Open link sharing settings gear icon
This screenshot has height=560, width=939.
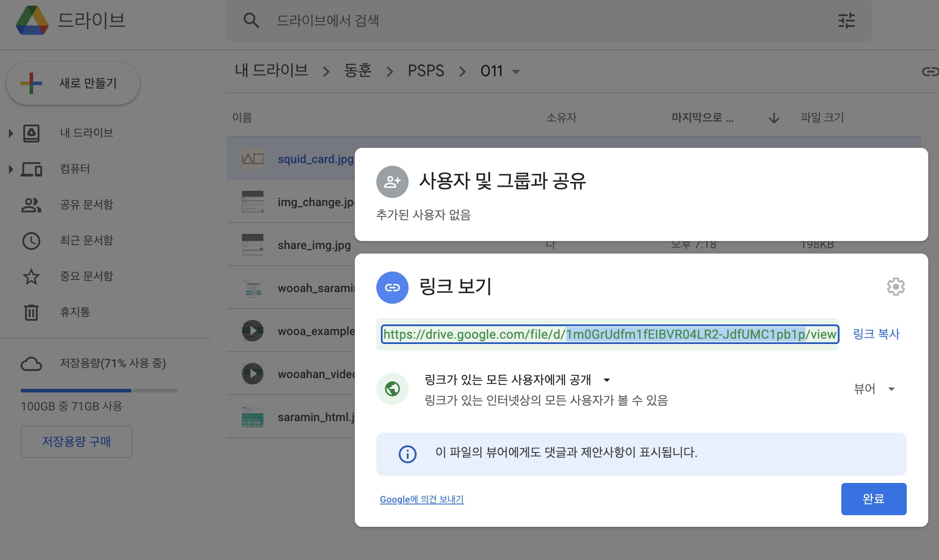[x=896, y=287]
